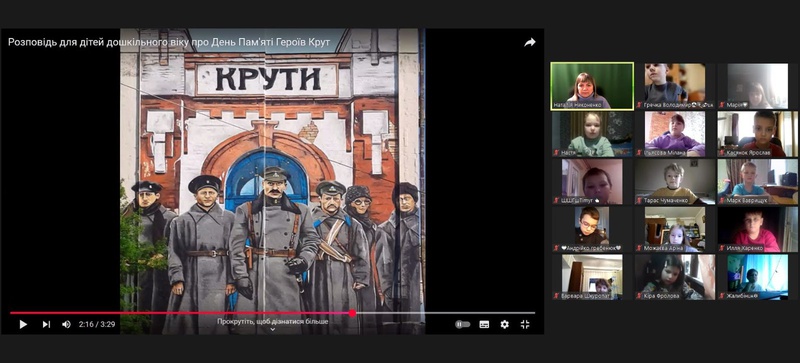800x363 pixels.
Task: Click the muted mic icon beside Касянок Ярослав
Action: tap(722, 153)
